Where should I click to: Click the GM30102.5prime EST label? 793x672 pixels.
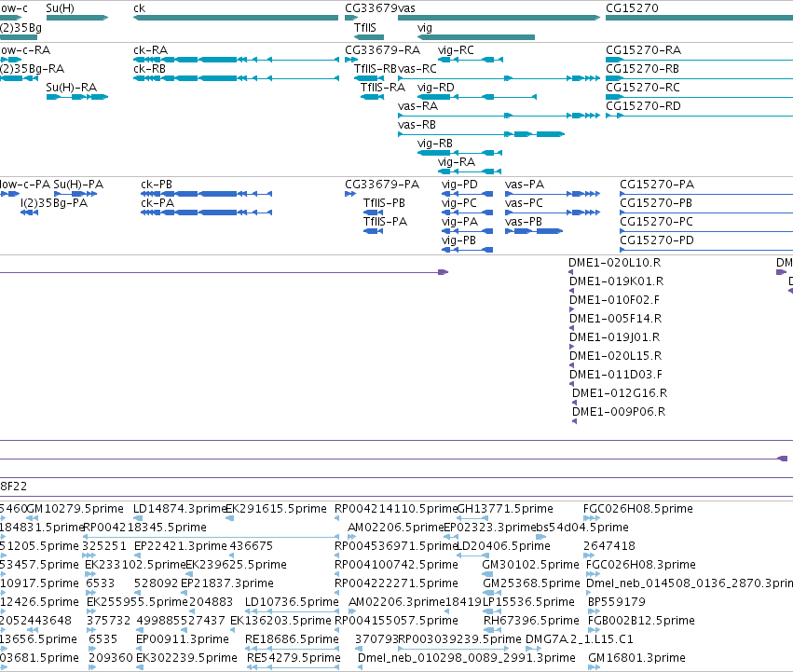pyautogui.click(x=530, y=565)
